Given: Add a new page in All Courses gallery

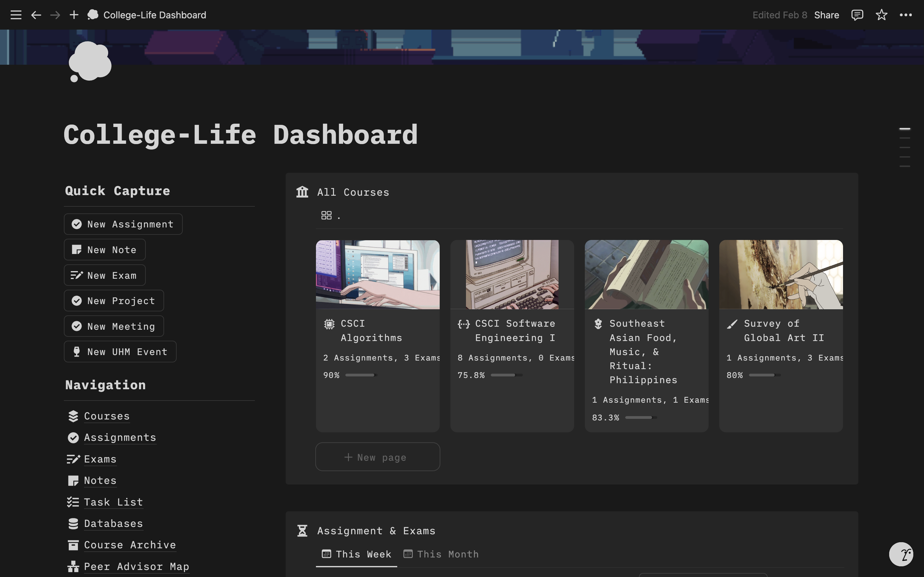Looking at the screenshot, I should pos(377,457).
